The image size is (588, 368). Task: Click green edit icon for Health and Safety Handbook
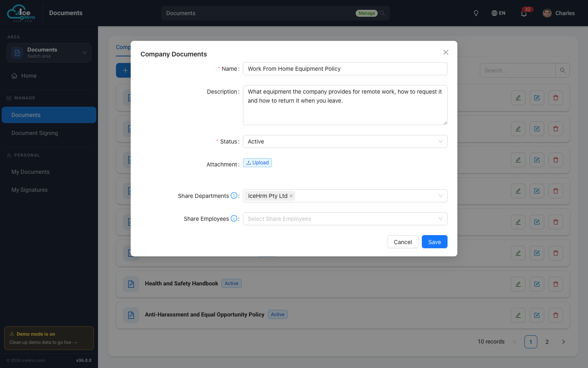(x=518, y=284)
